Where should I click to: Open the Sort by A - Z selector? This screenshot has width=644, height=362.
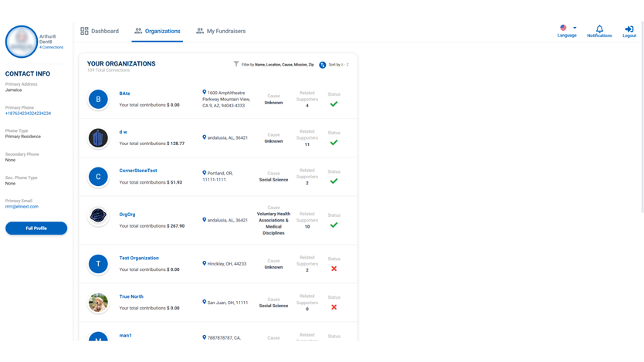click(x=339, y=65)
